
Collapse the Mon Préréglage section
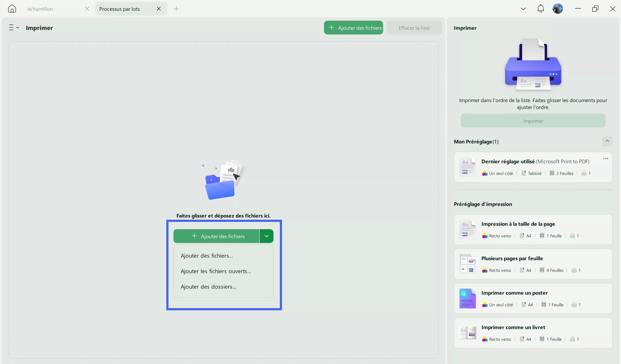coord(607,141)
